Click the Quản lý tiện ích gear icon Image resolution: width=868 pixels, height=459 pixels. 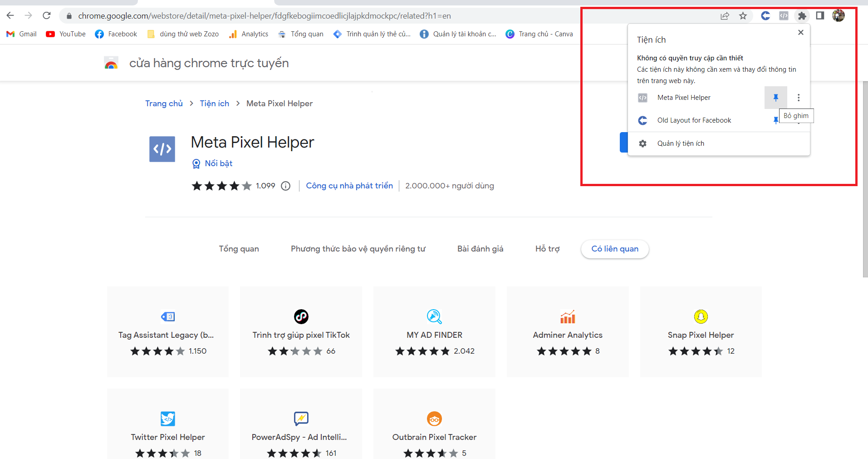tap(642, 143)
